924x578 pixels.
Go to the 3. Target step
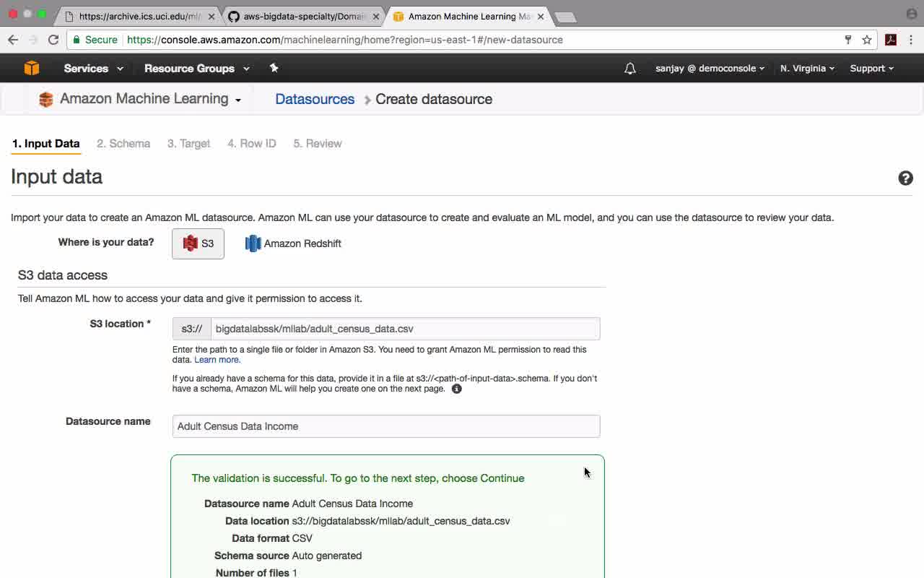[188, 143]
